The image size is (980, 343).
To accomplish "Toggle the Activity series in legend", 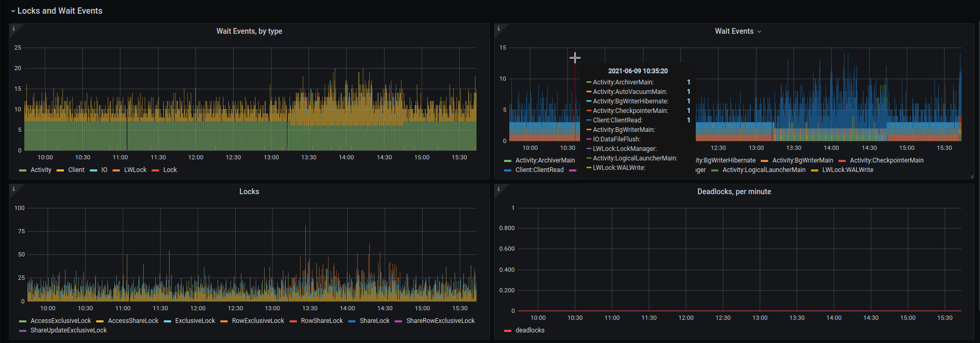I will click(x=41, y=170).
